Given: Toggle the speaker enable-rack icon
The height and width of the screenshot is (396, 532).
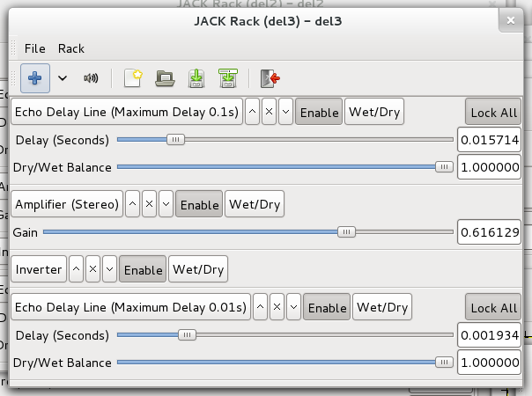Looking at the screenshot, I should tap(91, 78).
